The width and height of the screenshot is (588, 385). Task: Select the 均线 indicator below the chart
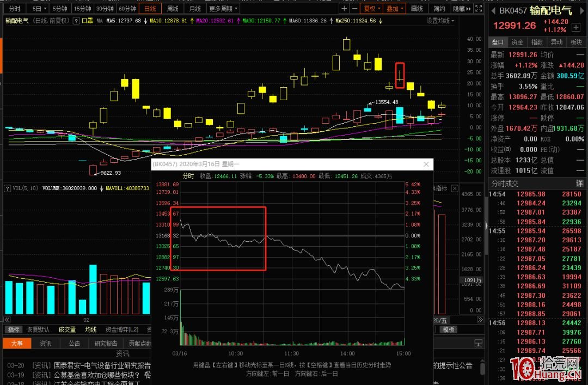tap(91, 329)
